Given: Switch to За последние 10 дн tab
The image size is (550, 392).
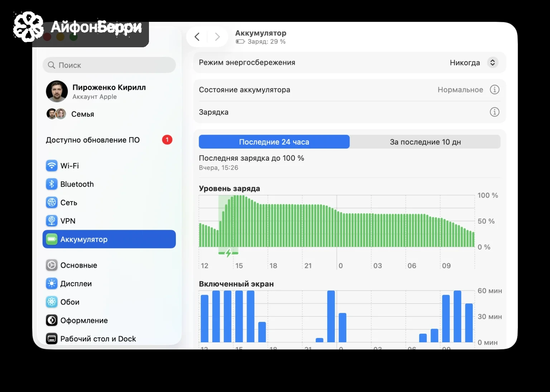Looking at the screenshot, I should pyautogui.click(x=425, y=142).
